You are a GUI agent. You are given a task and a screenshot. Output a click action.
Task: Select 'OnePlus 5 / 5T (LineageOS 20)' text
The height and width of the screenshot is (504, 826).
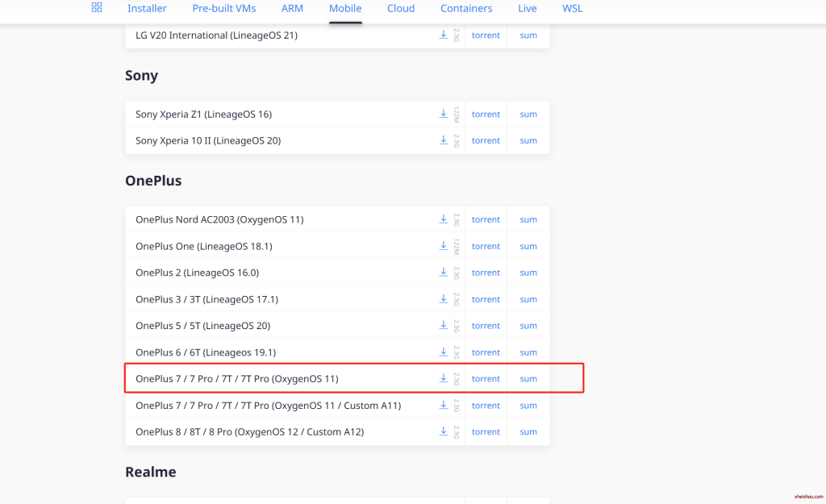point(202,326)
